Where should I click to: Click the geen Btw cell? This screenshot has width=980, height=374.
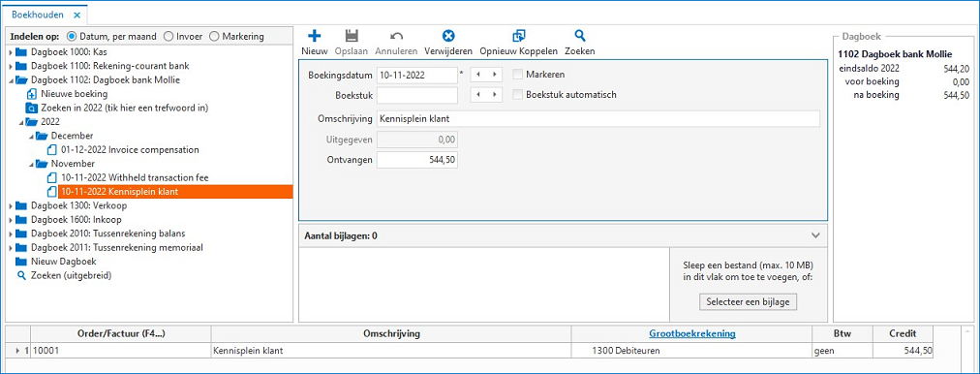842,351
